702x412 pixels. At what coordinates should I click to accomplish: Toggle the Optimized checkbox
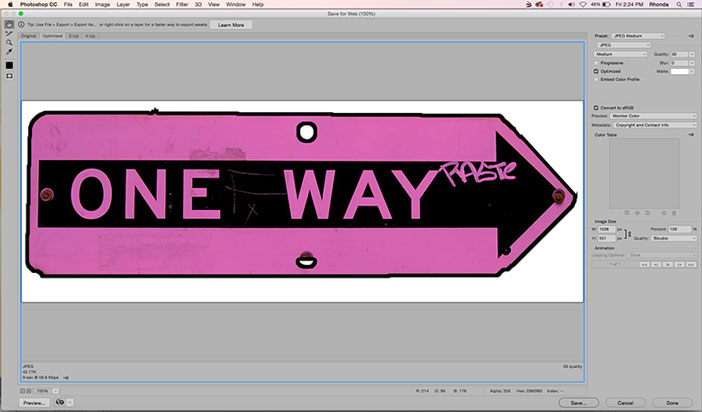click(x=596, y=71)
